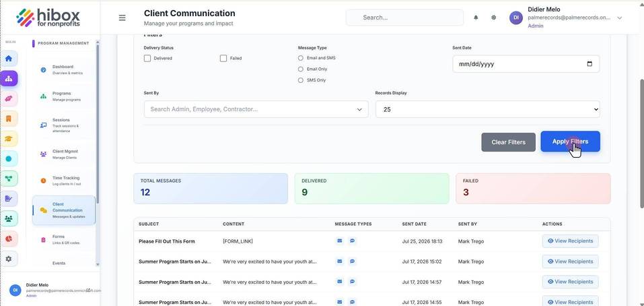Click the Total Messages 12 card
644x306 pixels.
(x=211, y=188)
